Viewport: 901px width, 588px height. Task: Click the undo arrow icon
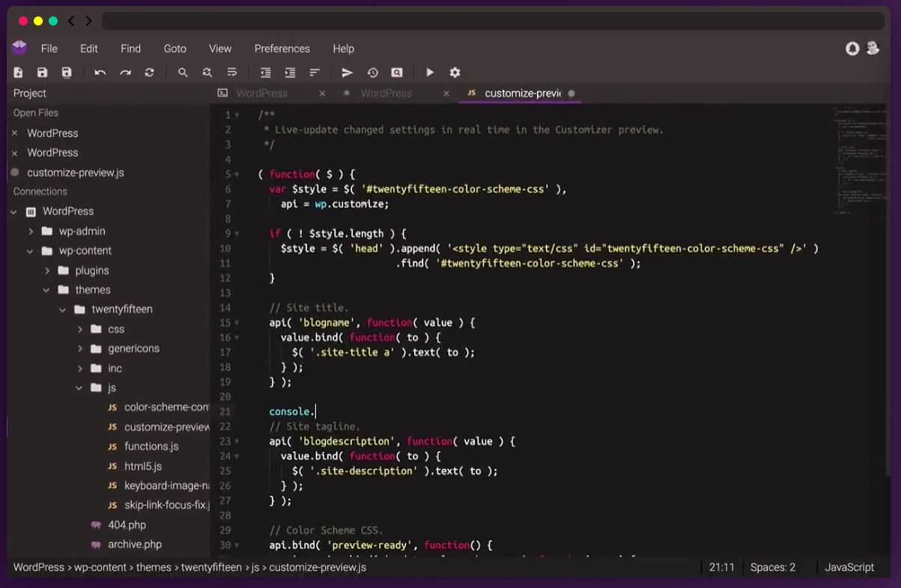(x=100, y=73)
